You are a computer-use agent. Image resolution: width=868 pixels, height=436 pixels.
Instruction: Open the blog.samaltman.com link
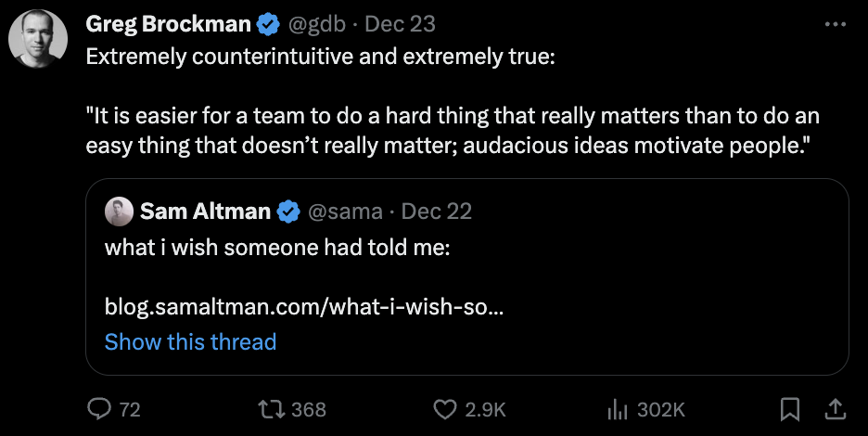tap(304, 306)
